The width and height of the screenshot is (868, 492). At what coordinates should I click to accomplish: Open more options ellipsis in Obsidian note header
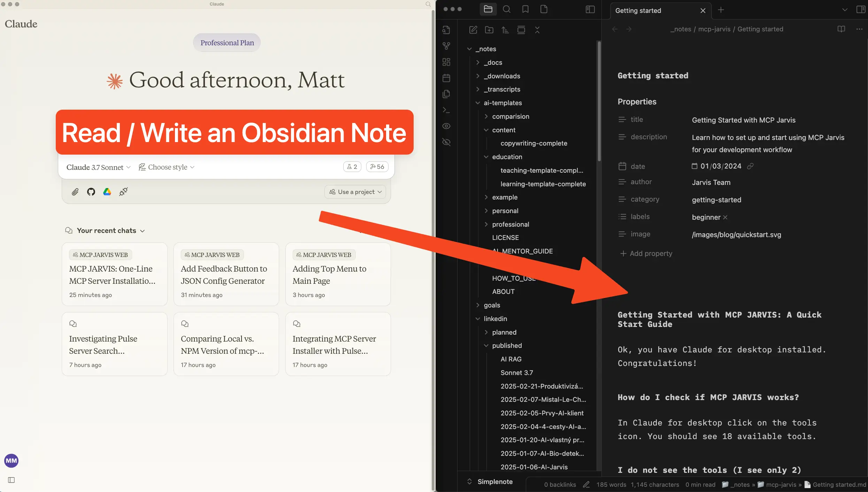pos(859,29)
